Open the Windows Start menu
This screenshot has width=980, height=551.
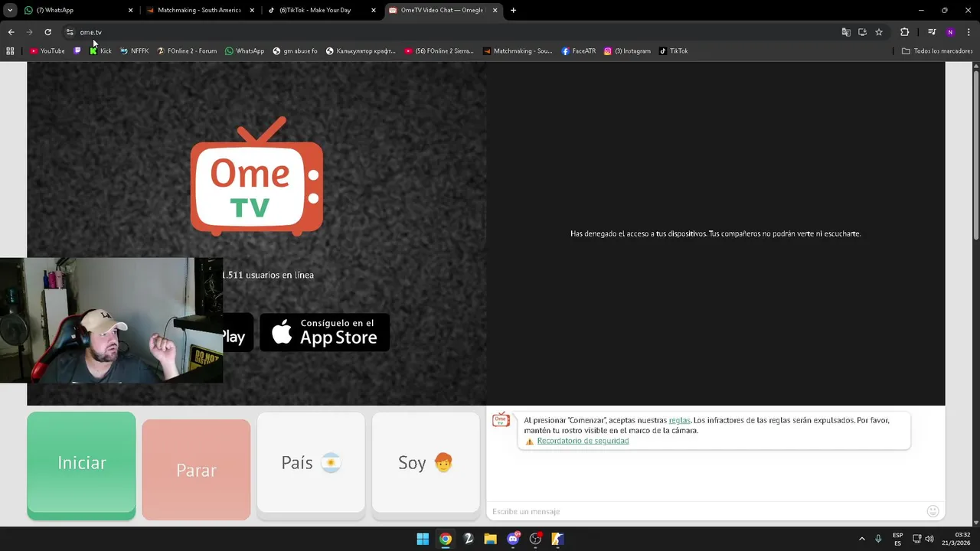pyautogui.click(x=423, y=539)
